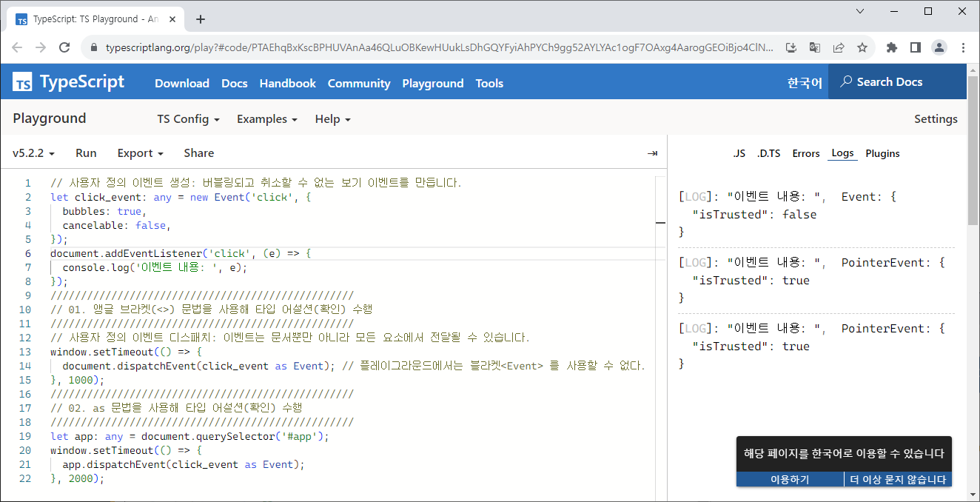980x502 pixels.
Task: Click 더 이상 묻지 않습니다 button
Action: pyautogui.click(x=898, y=480)
